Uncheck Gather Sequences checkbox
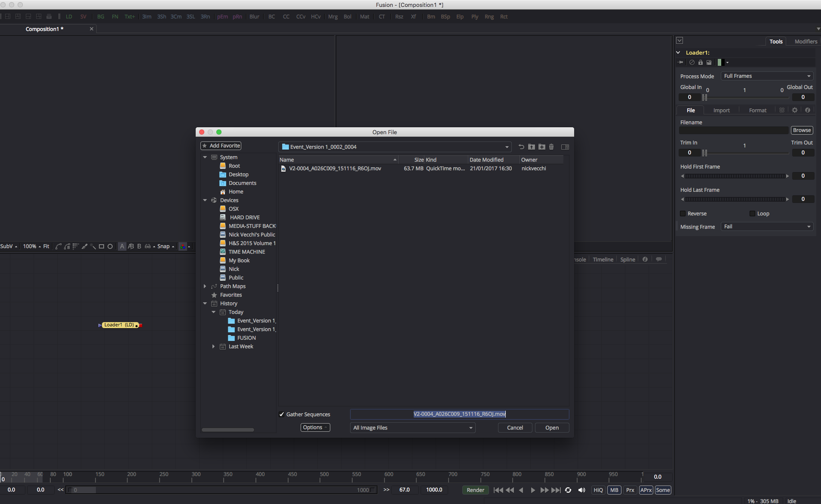Screen dimensions: 821x504 click(x=282, y=415)
